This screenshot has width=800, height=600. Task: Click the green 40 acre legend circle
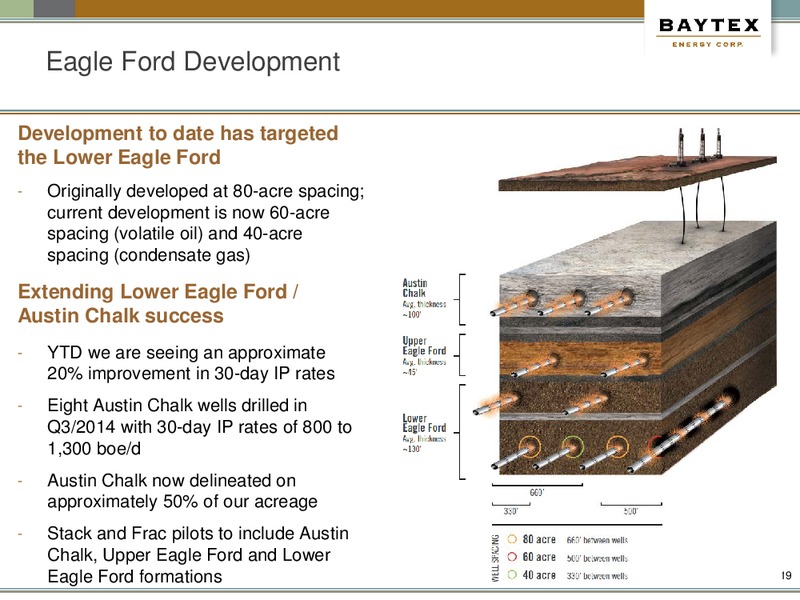tap(512, 575)
